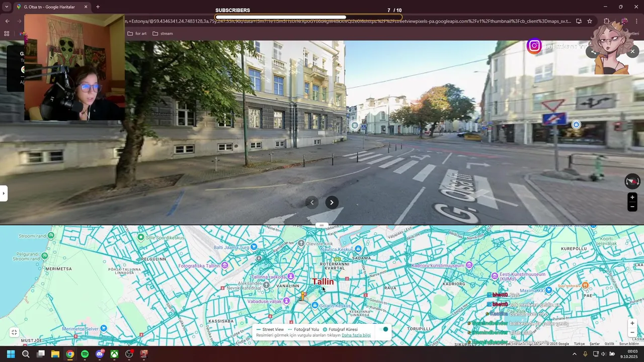Expand the mini map to full screen

point(14,332)
